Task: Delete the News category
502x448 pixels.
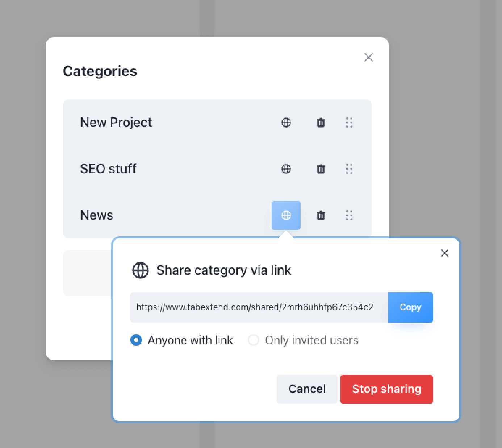Action: pos(321,215)
